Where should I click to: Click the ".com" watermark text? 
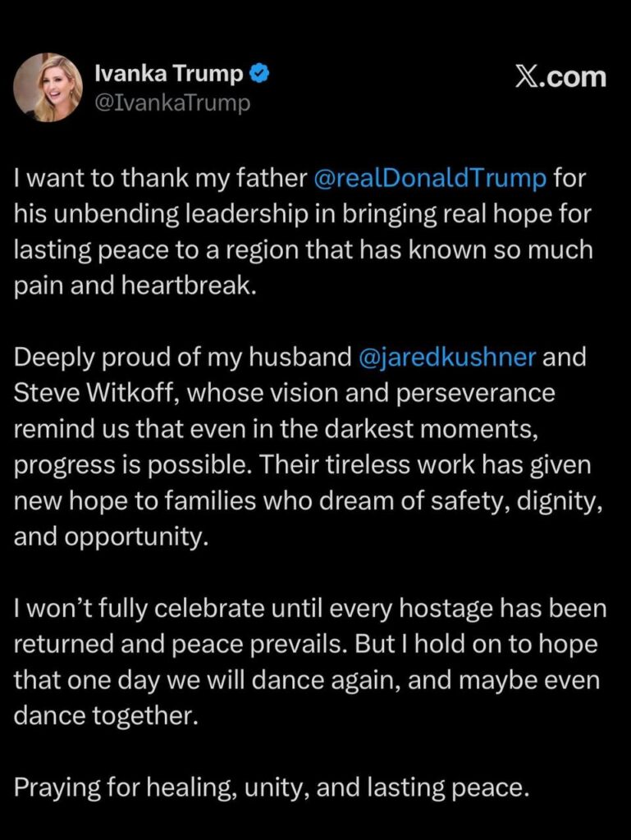point(578,77)
